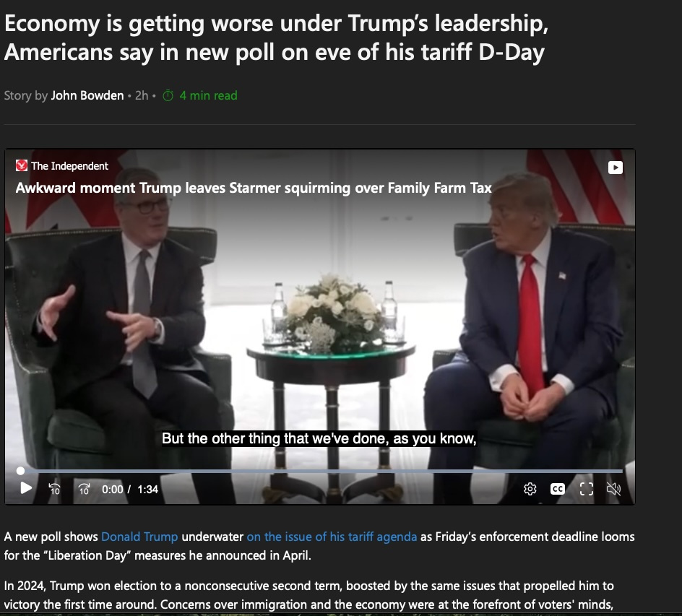Click the video playhead at start
The width and height of the screenshot is (682, 616).
pos(20,471)
